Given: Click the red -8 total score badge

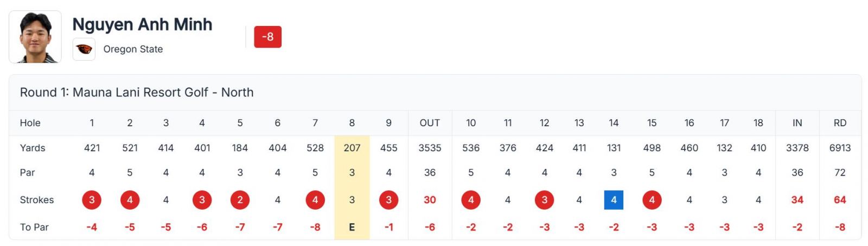Looking at the screenshot, I should 267,37.
